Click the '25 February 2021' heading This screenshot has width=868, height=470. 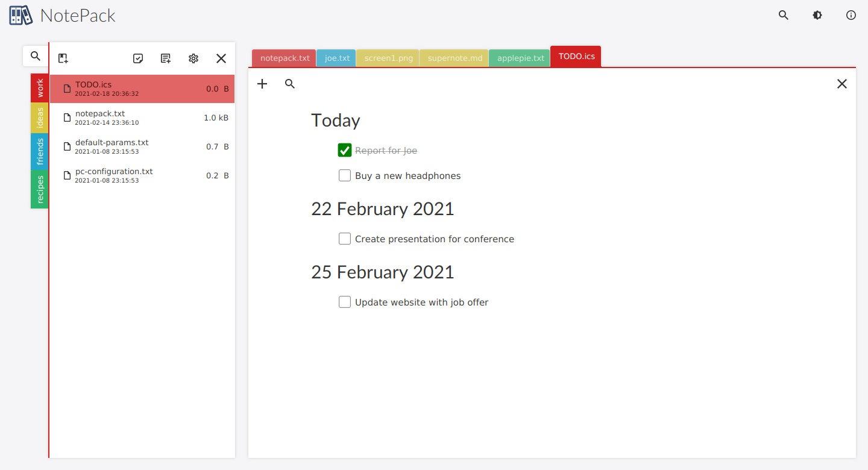pos(383,272)
